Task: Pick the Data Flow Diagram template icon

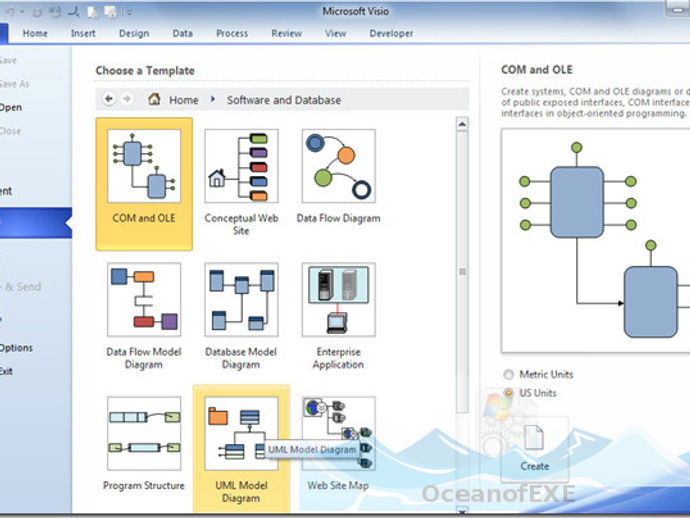Action: (338, 166)
